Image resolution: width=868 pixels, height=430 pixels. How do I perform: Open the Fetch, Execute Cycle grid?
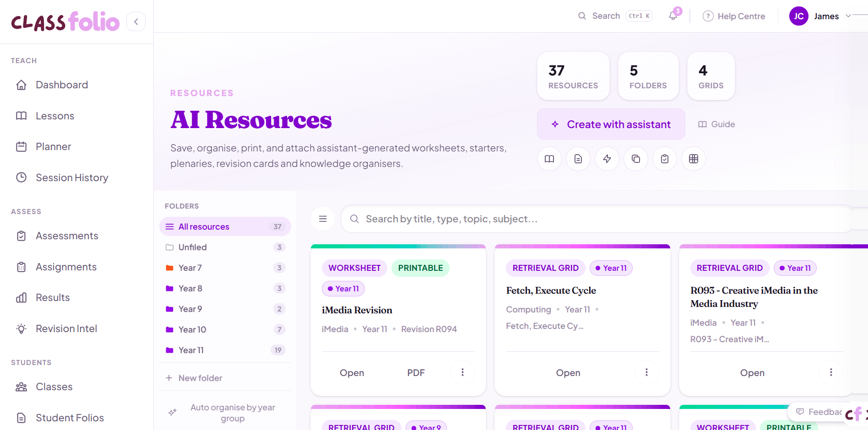pos(568,373)
